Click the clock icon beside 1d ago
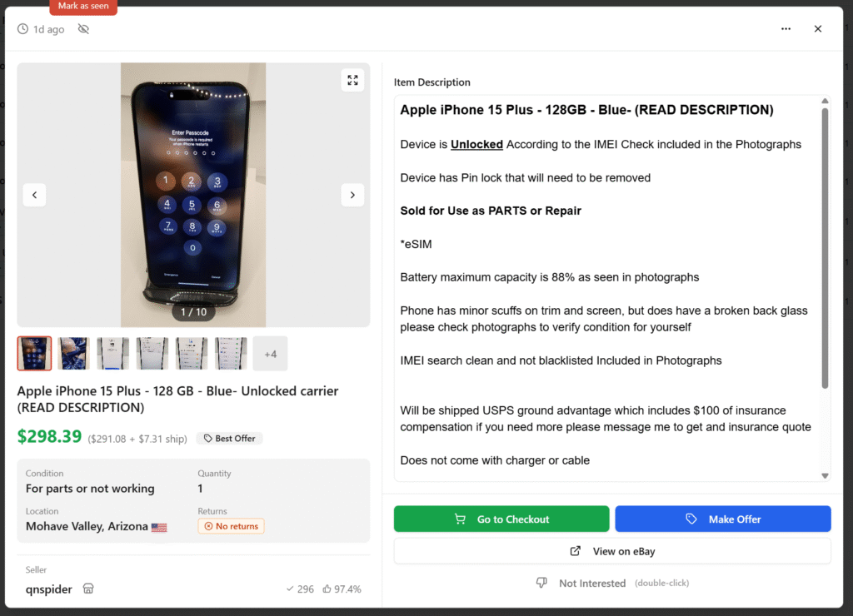Viewport: 853px width, 616px height. tap(22, 29)
